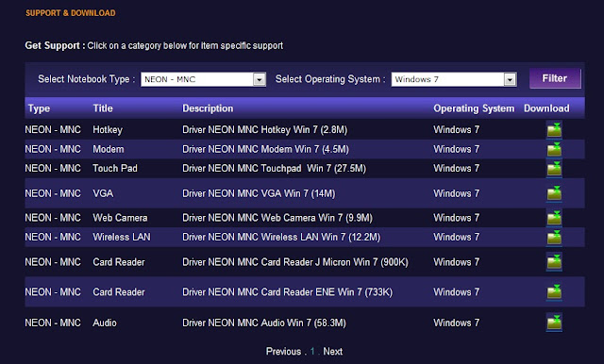Click the Operating System column header
Screen dimensions: 604x364
pyautogui.click(x=474, y=108)
